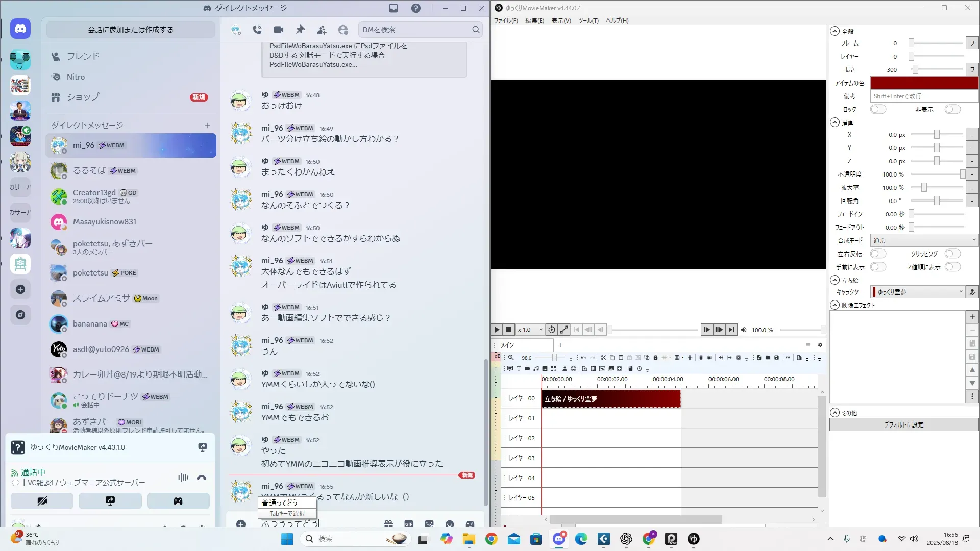Screen dimensions: 980x551
Task: Stop playback in YMM preview
Action: tap(509, 330)
